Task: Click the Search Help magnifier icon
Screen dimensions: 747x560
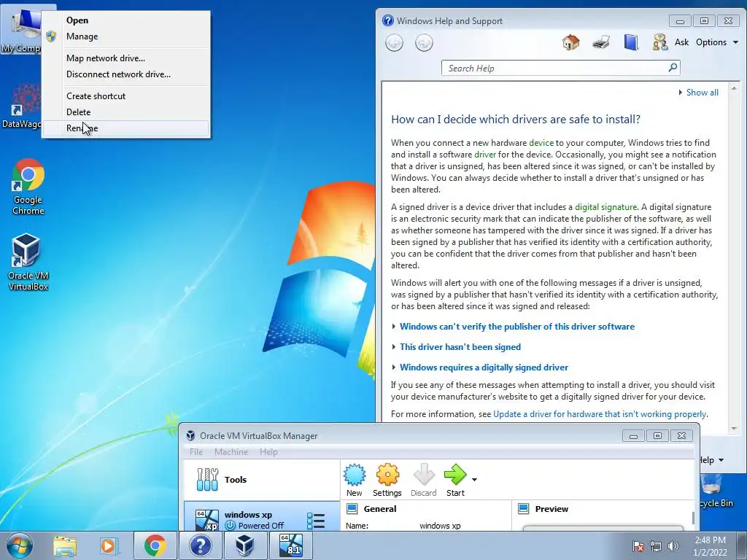Action: point(673,68)
